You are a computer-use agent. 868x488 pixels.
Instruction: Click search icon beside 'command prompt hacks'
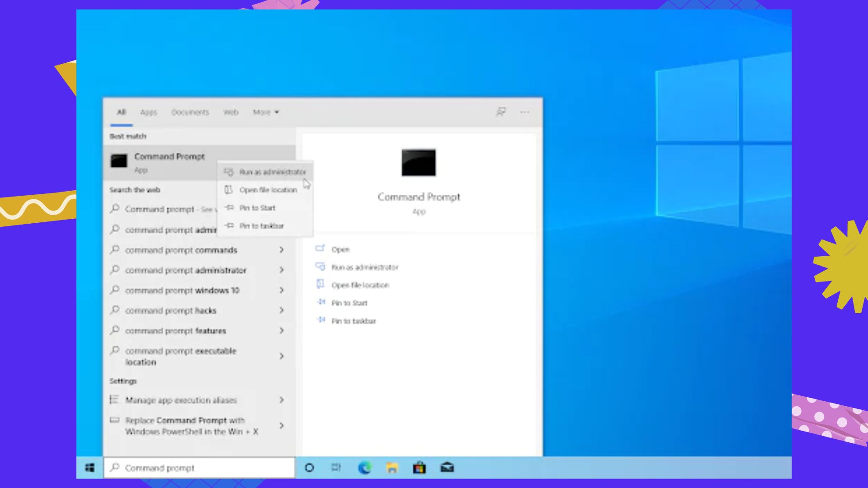pyautogui.click(x=115, y=310)
